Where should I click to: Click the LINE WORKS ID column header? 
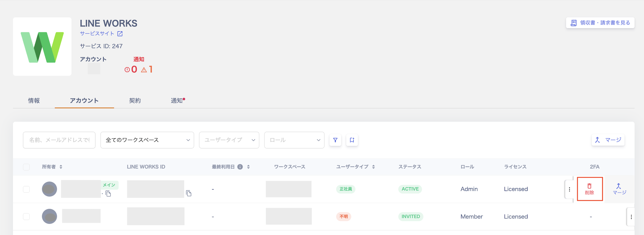pos(146,167)
